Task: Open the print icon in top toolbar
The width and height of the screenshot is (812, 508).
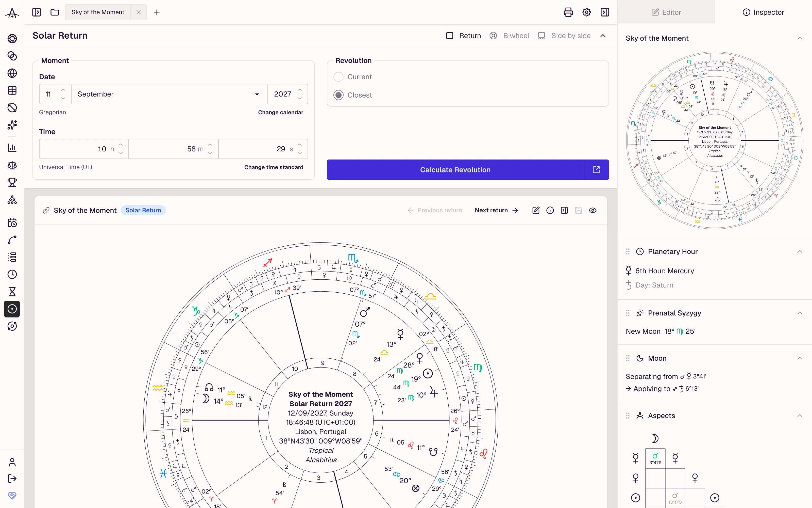Action: click(x=568, y=12)
